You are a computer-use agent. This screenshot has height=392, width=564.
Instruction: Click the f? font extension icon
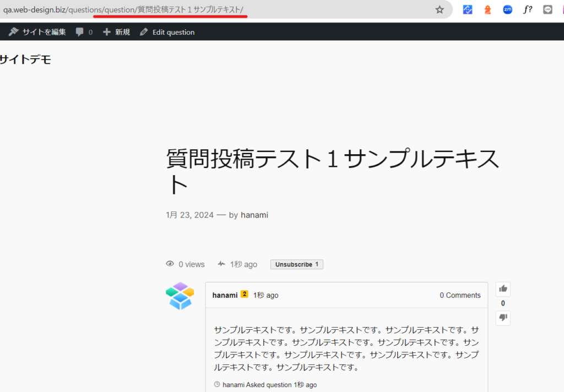pyautogui.click(x=528, y=9)
